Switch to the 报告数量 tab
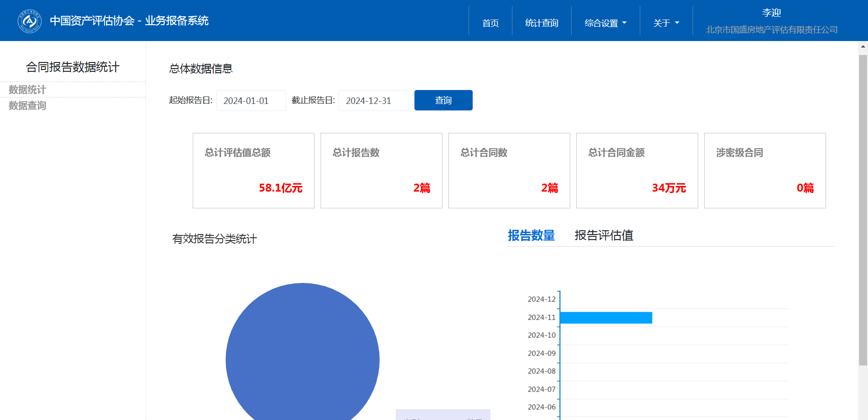The image size is (868, 420). tap(531, 235)
